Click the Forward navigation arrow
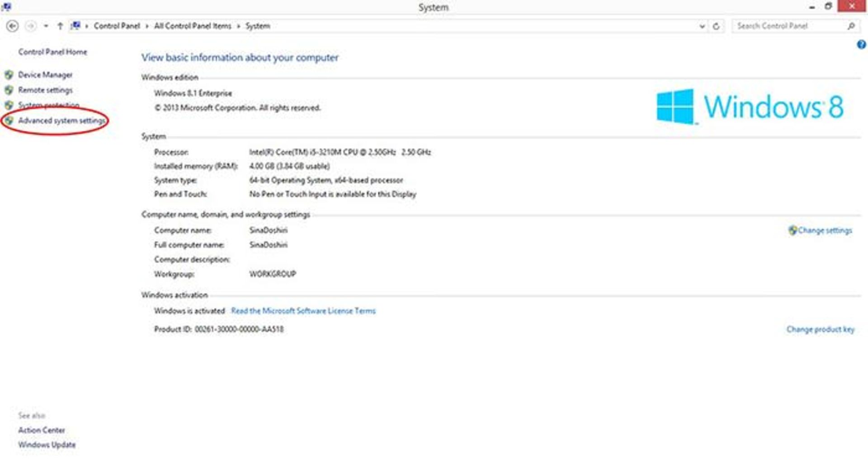The height and width of the screenshot is (462, 868). click(x=30, y=26)
